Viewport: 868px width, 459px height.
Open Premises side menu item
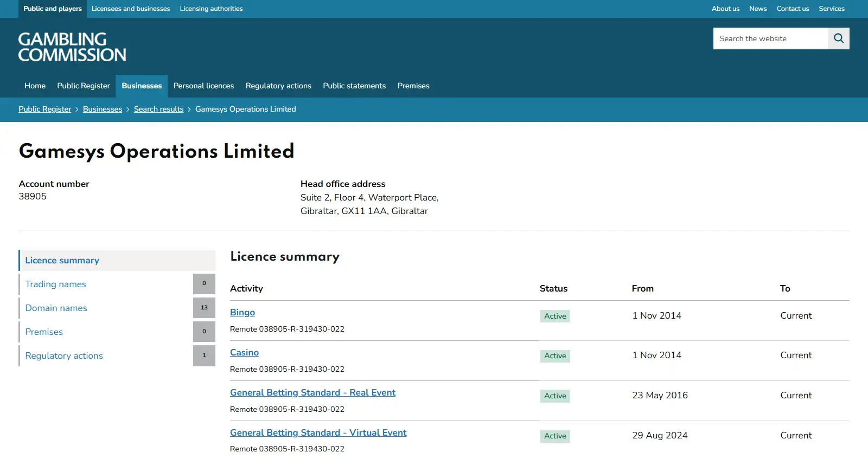pos(44,332)
